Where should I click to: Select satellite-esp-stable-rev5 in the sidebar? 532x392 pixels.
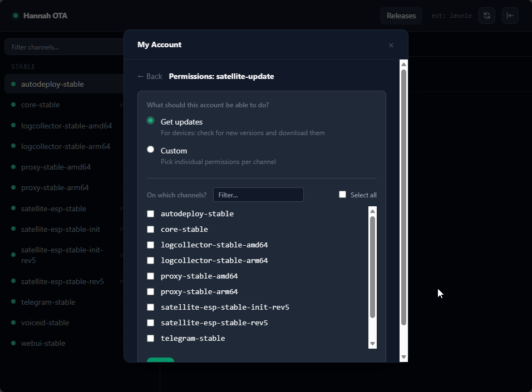pos(65,281)
